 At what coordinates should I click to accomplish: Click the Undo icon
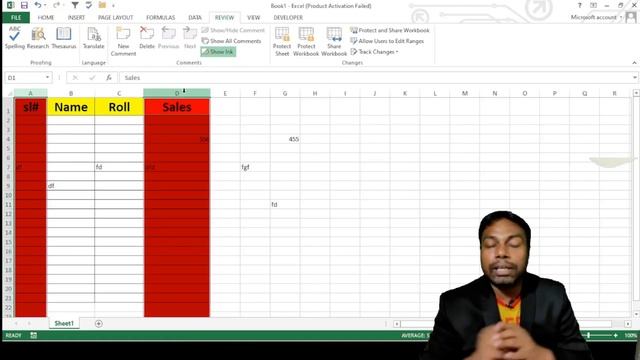(x=38, y=5)
